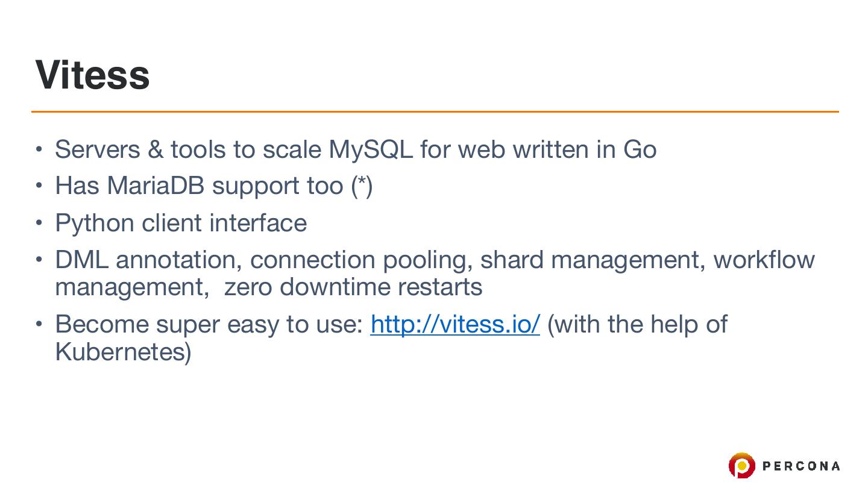Click the word 'Kubernetes)' on last line

[123, 351]
